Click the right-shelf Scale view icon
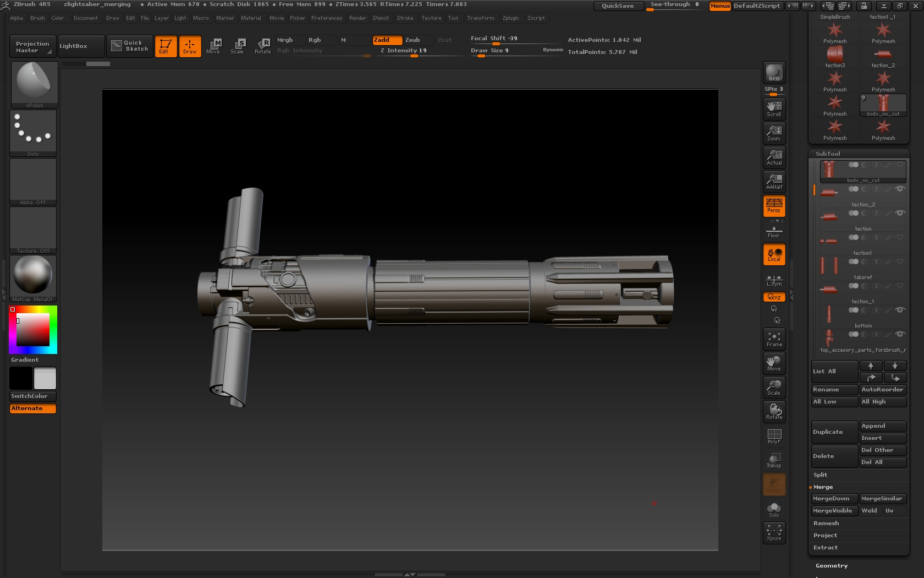 point(774,388)
